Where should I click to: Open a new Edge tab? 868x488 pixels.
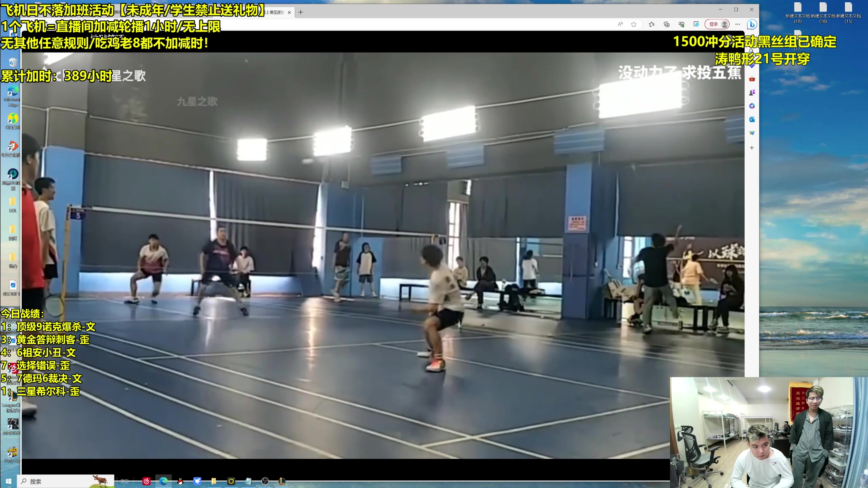point(300,13)
